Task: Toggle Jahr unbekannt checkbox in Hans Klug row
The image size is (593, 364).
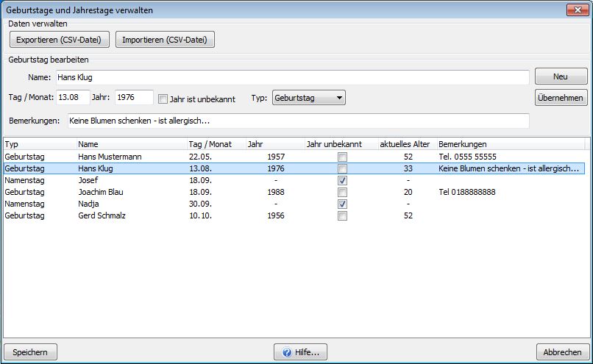Action: pos(342,168)
